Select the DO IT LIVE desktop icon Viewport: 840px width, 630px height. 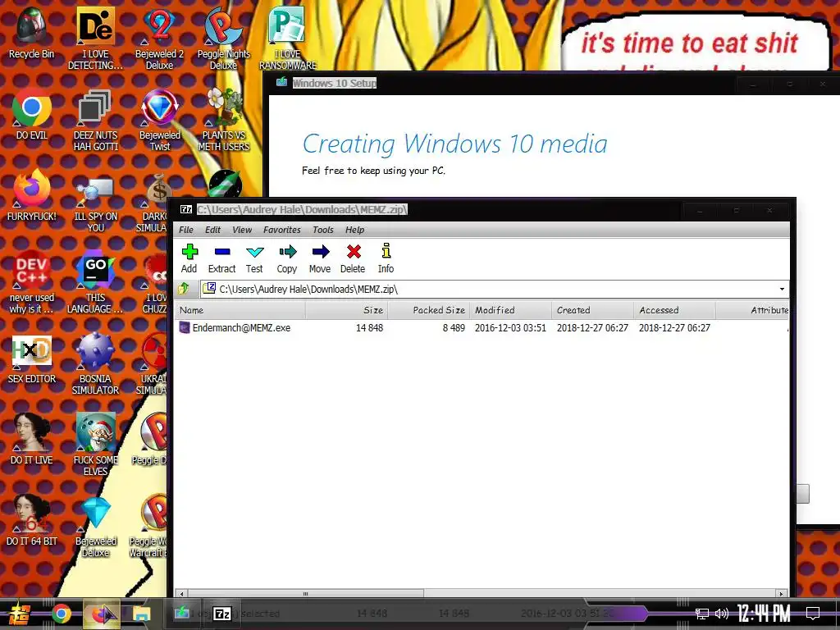pyautogui.click(x=32, y=440)
